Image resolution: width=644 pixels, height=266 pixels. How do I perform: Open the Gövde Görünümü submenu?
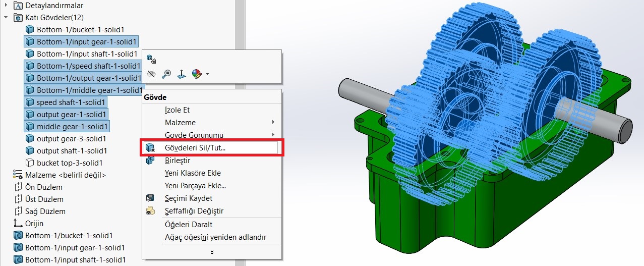(219, 135)
